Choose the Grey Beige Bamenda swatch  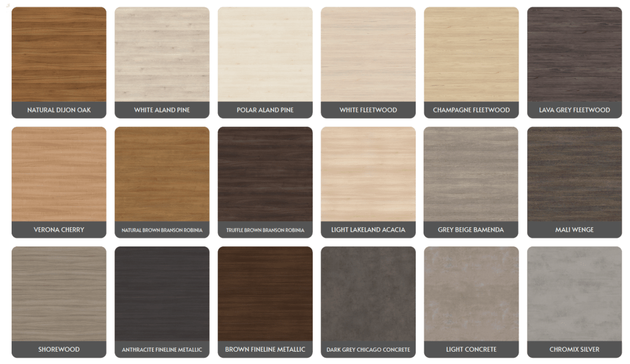[471, 175]
